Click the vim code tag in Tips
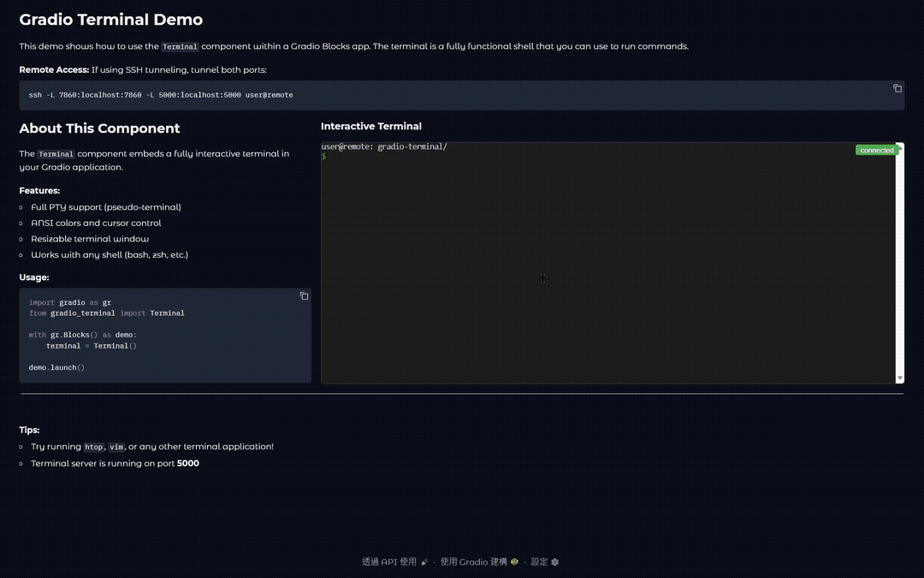Screen dimensions: 924x578 pos(116,447)
